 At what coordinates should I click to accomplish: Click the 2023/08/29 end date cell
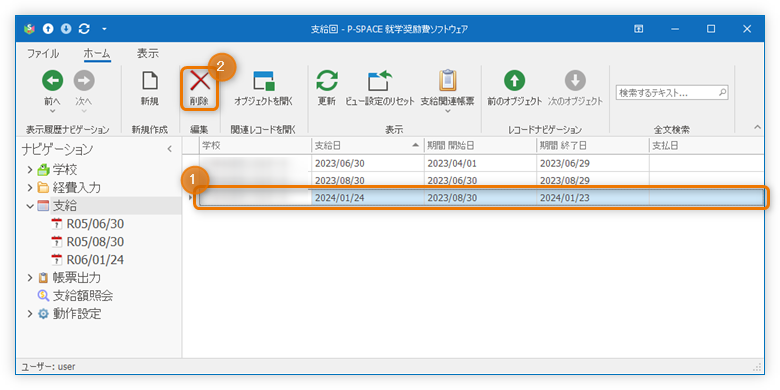point(592,180)
